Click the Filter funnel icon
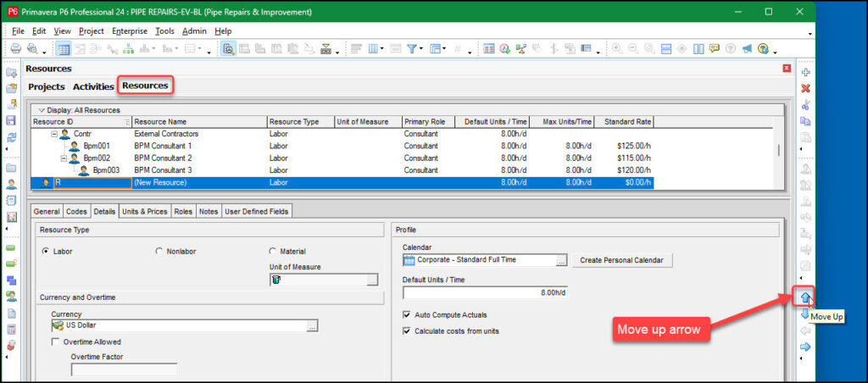This screenshot has height=383, width=868. point(412,48)
